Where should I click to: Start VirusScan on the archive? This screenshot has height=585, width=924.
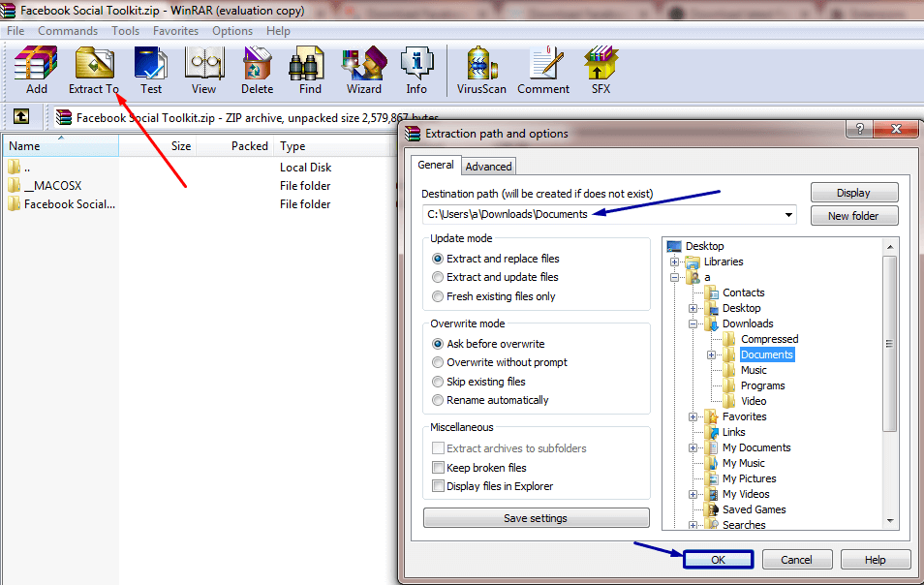pyautogui.click(x=481, y=64)
